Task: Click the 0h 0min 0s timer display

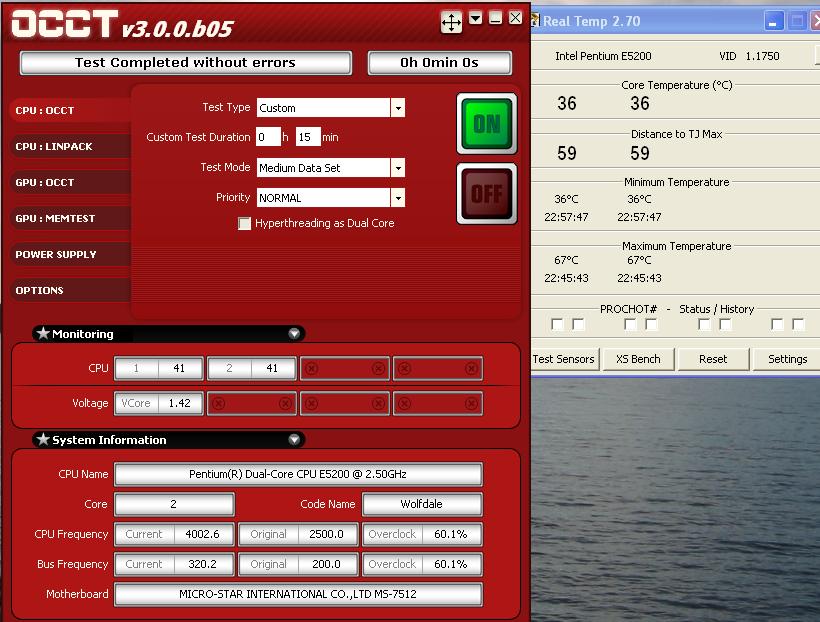Action: [x=440, y=63]
